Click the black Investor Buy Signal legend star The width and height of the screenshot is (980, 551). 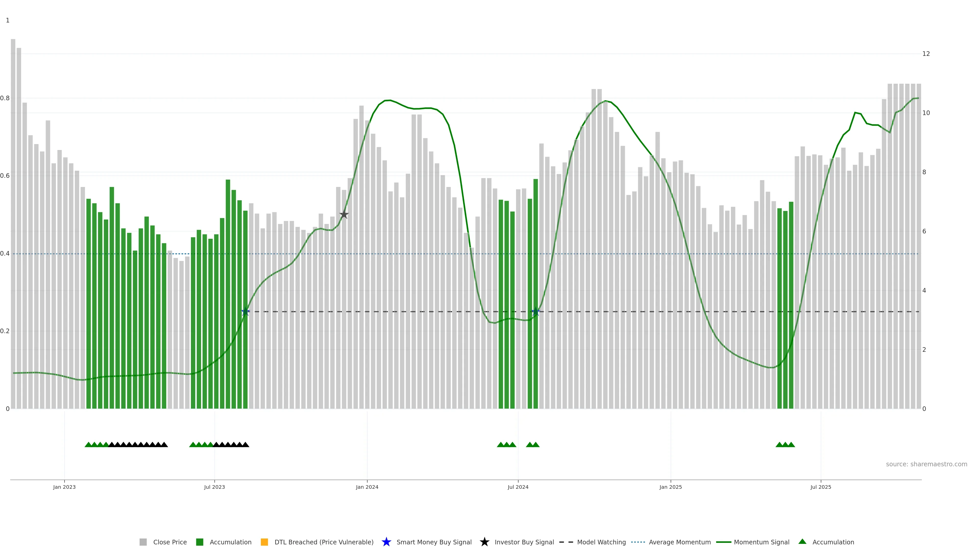[484, 542]
